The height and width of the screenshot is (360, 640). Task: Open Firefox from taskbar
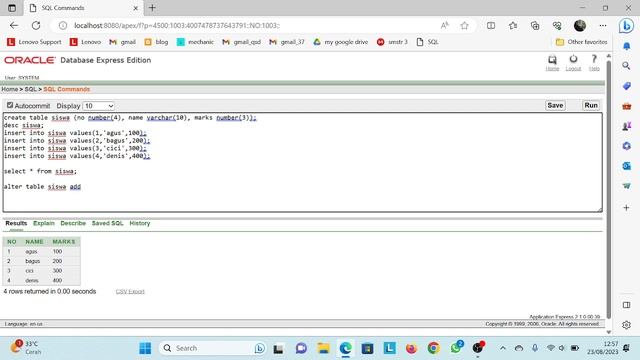click(x=411, y=348)
